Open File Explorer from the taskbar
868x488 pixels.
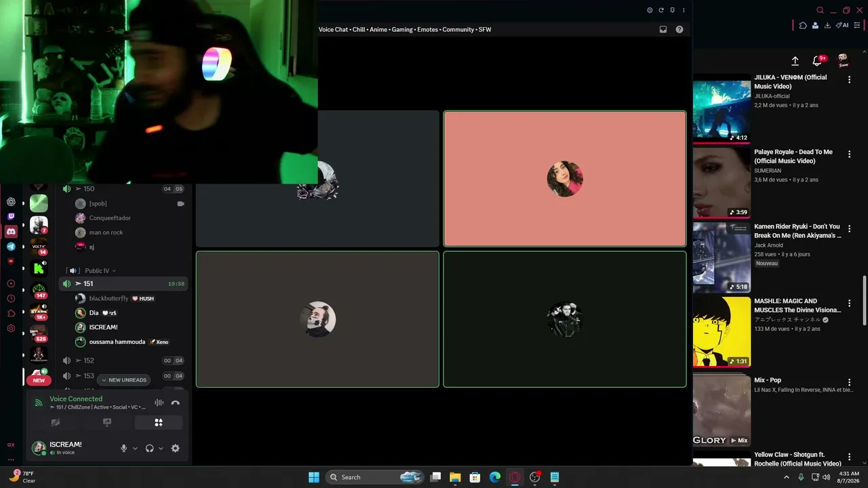pos(455,477)
